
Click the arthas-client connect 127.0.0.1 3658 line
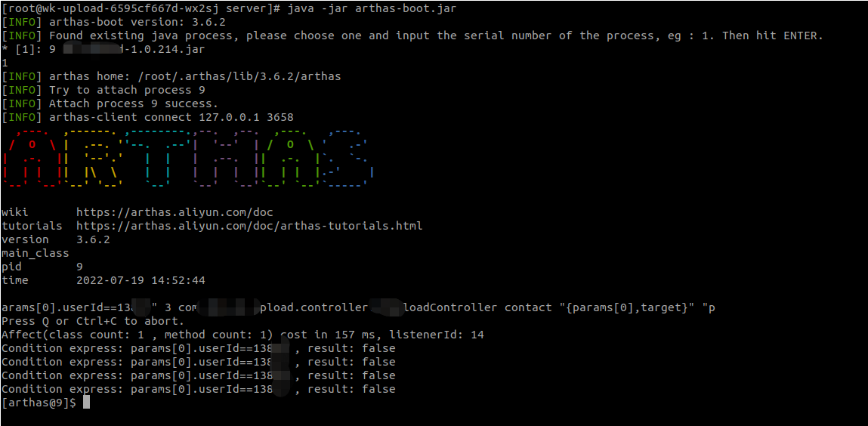coord(147,117)
